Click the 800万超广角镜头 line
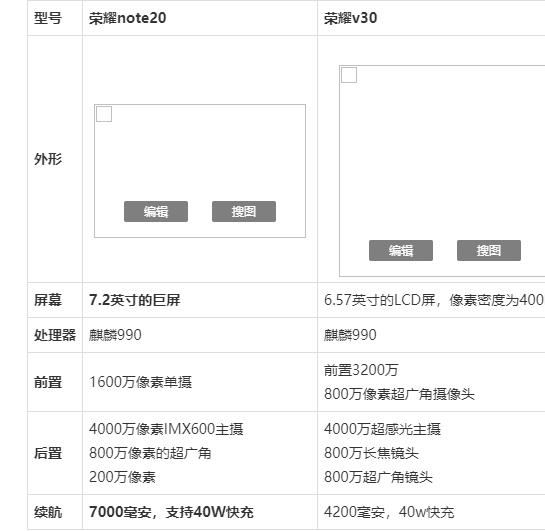545x531 pixels. [x=378, y=477]
